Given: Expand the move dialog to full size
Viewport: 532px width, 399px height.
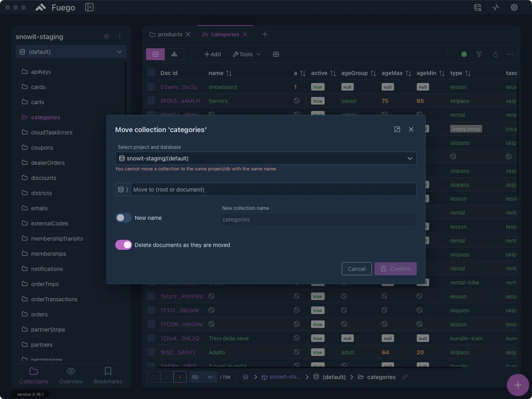Looking at the screenshot, I should click(x=397, y=129).
